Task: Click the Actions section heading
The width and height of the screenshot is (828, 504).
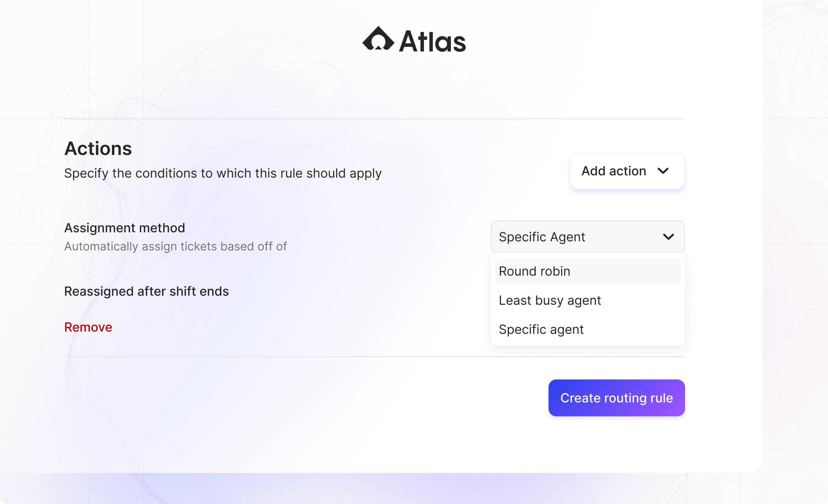Action: click(98, 148)
